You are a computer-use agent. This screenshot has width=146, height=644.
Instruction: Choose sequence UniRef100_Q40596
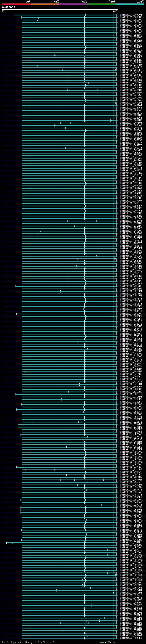tap(131, 103)
